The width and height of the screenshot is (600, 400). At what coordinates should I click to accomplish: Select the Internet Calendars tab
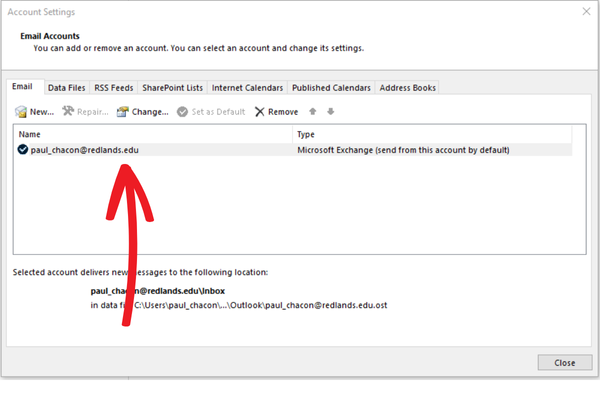(x=247, y=88)
